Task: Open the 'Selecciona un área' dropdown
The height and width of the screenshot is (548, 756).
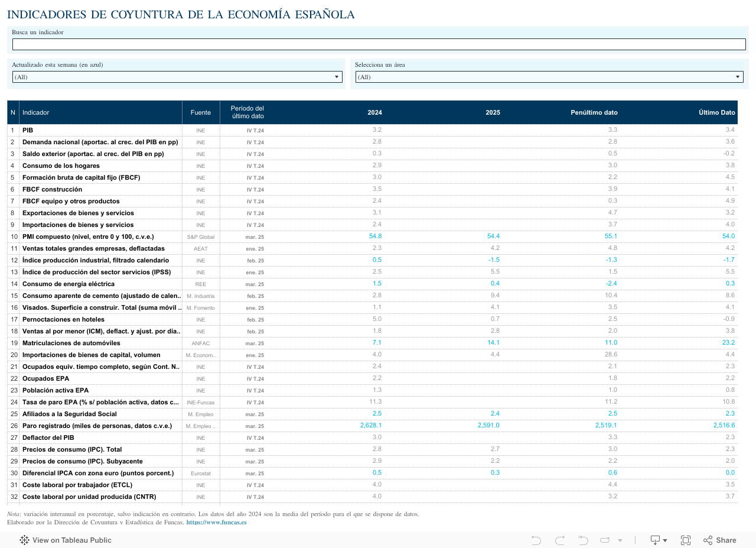Action: (549, 77)
